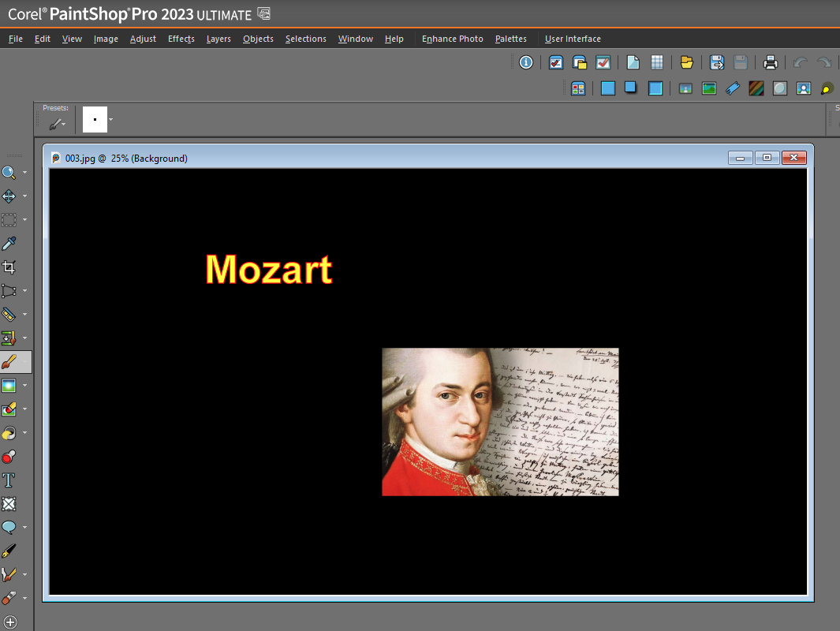Open the Presets dropdown
The image size is (840, 631).
pyautogui.click(x=57, y=123)
